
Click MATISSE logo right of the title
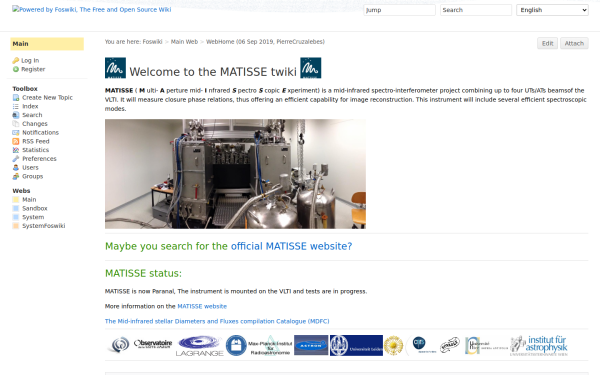(x=311, y=68)
